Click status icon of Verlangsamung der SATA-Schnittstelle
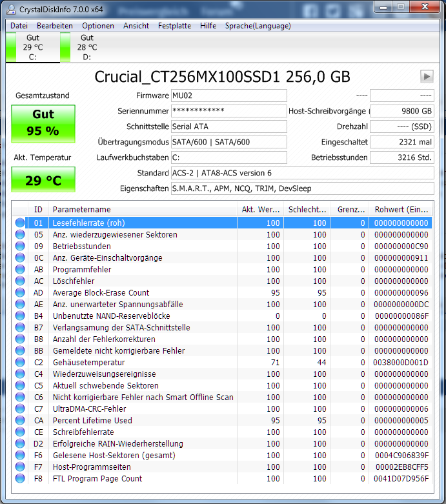446x504 pixels. tap(20, 327)
